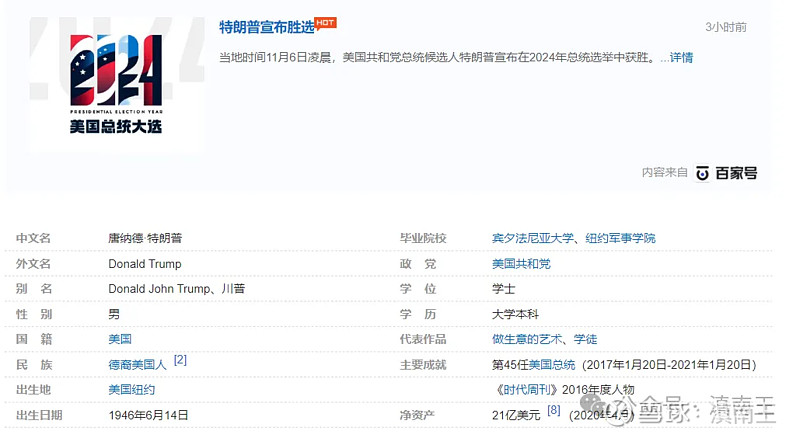
Task: Select the 2017年1月20日-2021年1月20日 term dates
Action: [669, 365]
